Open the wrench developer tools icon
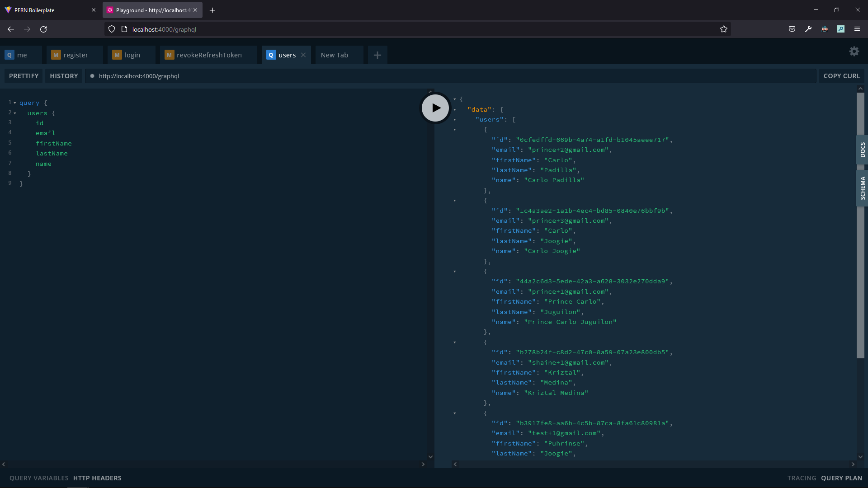Viewport: 868px width, 488px height. click(x=808, y=29)
